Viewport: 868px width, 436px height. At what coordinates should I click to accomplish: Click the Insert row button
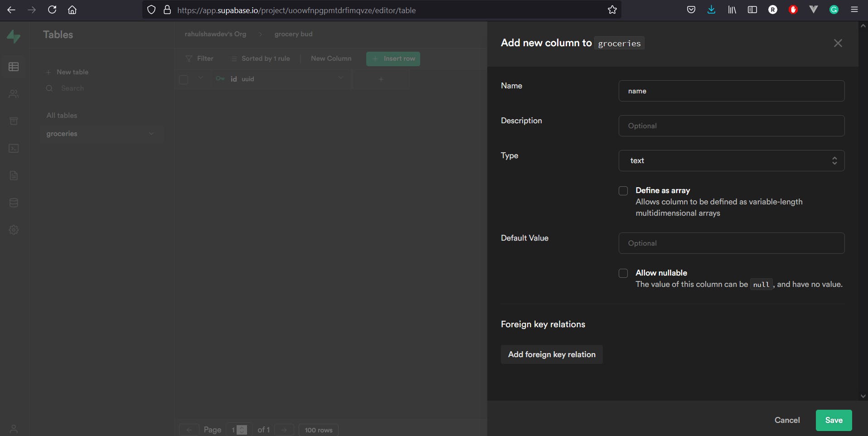[x=393, y=58]
